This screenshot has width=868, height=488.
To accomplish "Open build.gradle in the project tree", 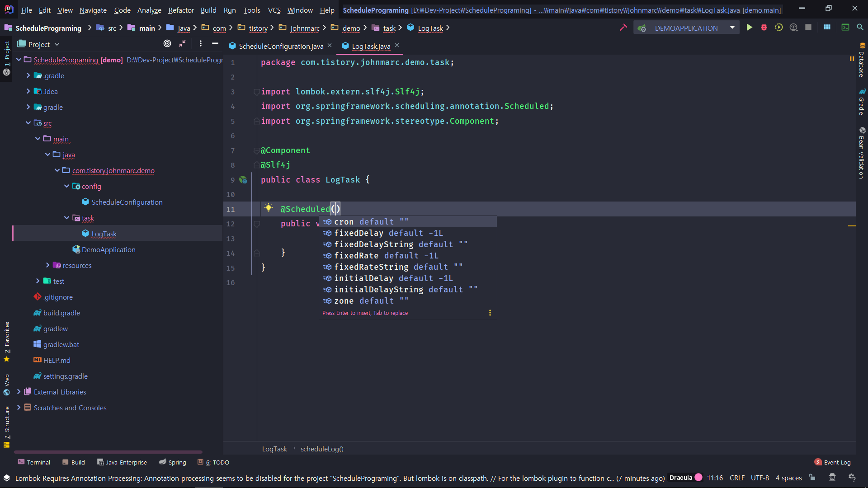I will coord(61,313).
